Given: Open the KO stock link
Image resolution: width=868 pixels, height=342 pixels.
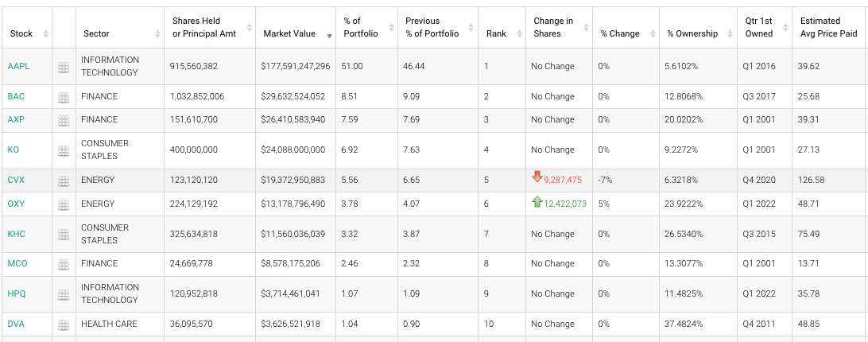Looking at the screenshot, I should point(14,150).
